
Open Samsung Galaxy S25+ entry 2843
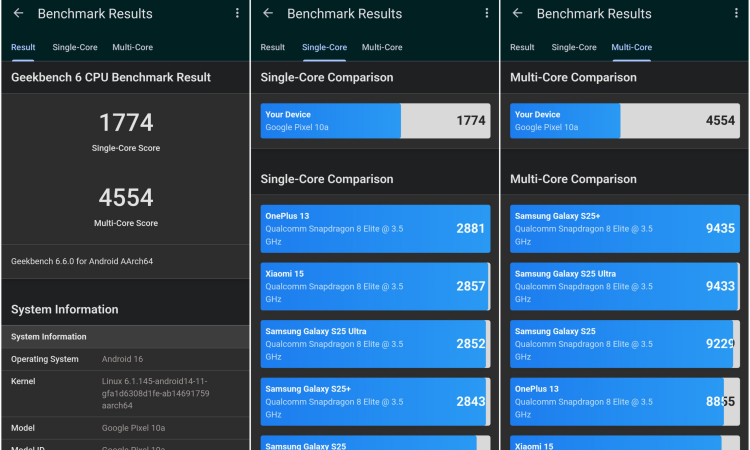pyautogui.click(x=375, y=402)
